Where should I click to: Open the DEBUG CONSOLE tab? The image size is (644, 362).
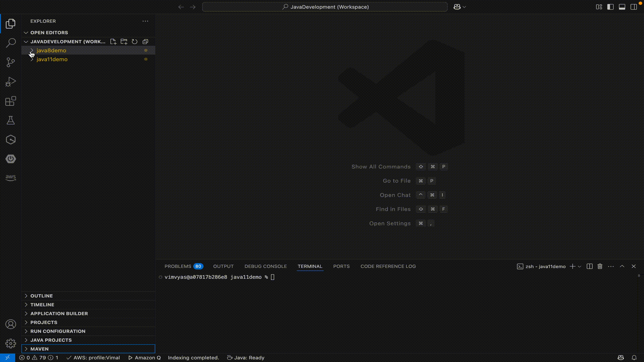pos(265,266)
